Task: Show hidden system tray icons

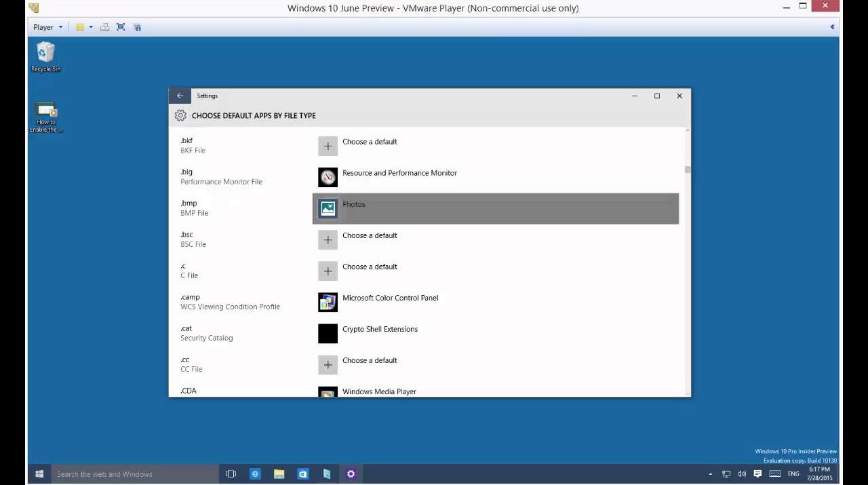Action: pos(710,474)
